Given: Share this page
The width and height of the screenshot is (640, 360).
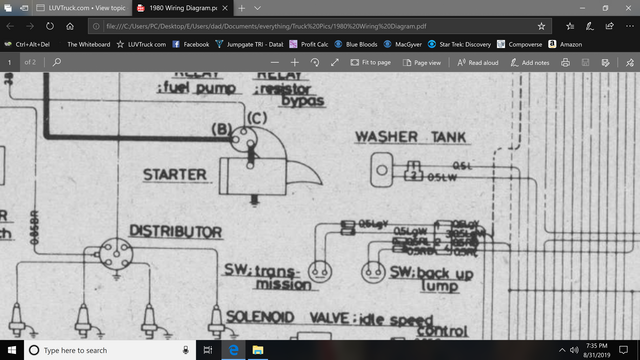Looking at the screenshot, I should [x=610, y=26].
